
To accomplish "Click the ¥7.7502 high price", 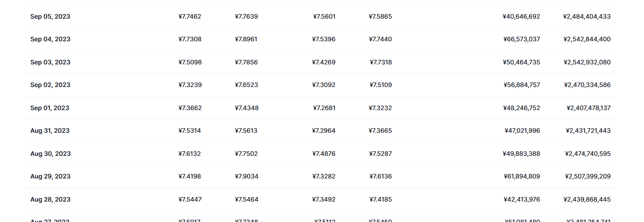I will click(246, 154).
